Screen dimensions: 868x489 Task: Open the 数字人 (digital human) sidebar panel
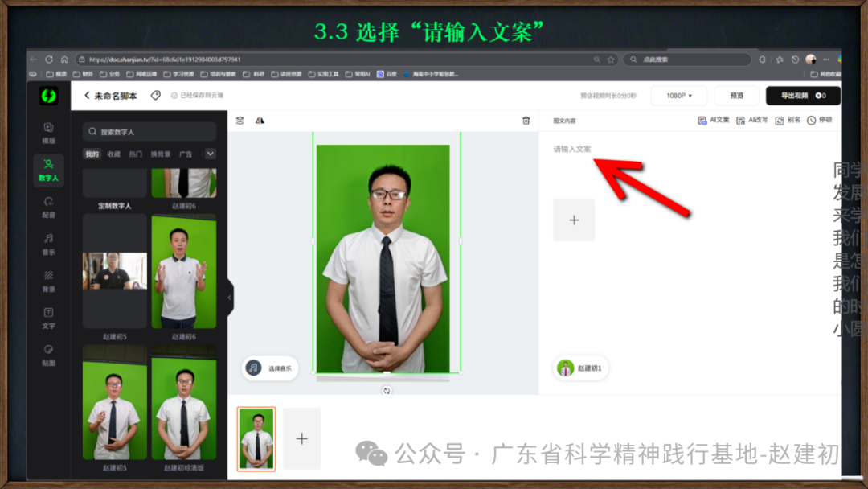(x=48, y=169)
